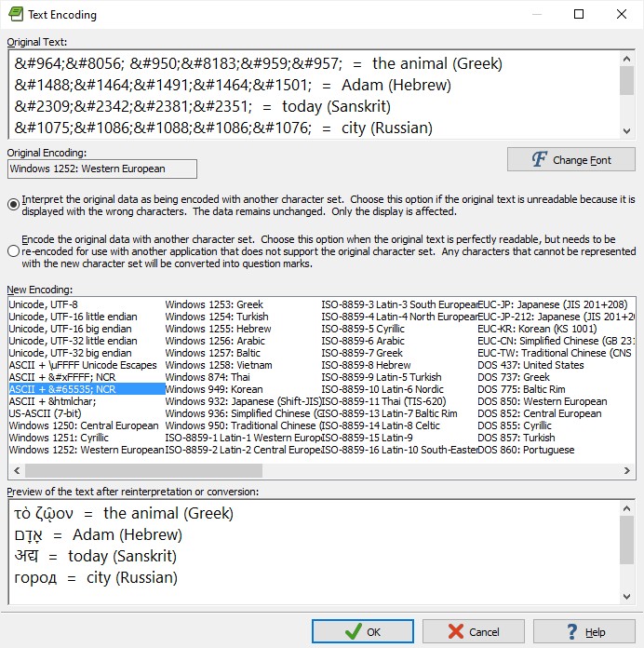Choose ASCII + &htmlchar; encoding entry
644x648 pixels.
52,401
